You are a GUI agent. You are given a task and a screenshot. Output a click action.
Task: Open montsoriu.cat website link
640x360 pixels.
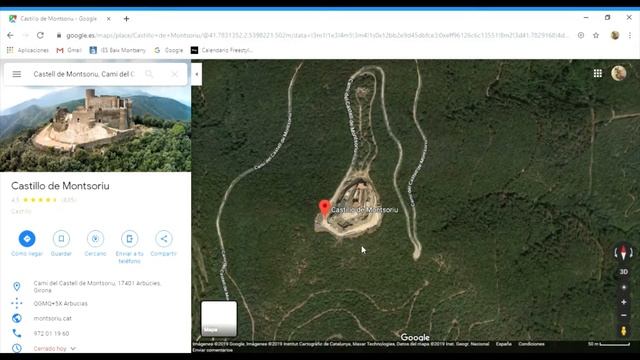point(53,318)
